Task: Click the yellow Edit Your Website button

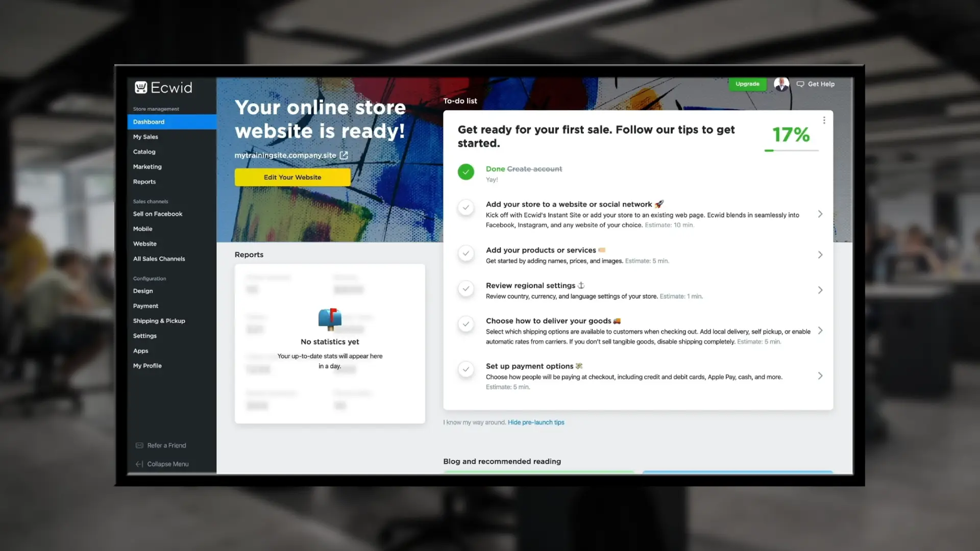Action: (292, 177)
